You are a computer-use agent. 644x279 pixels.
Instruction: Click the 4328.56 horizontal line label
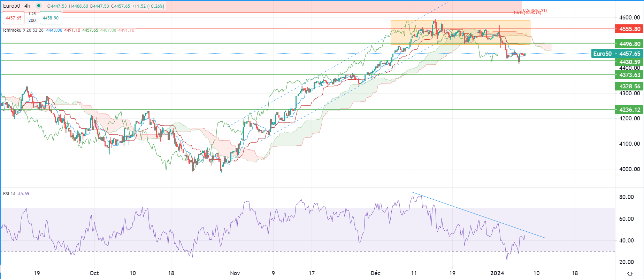point(629,86)
